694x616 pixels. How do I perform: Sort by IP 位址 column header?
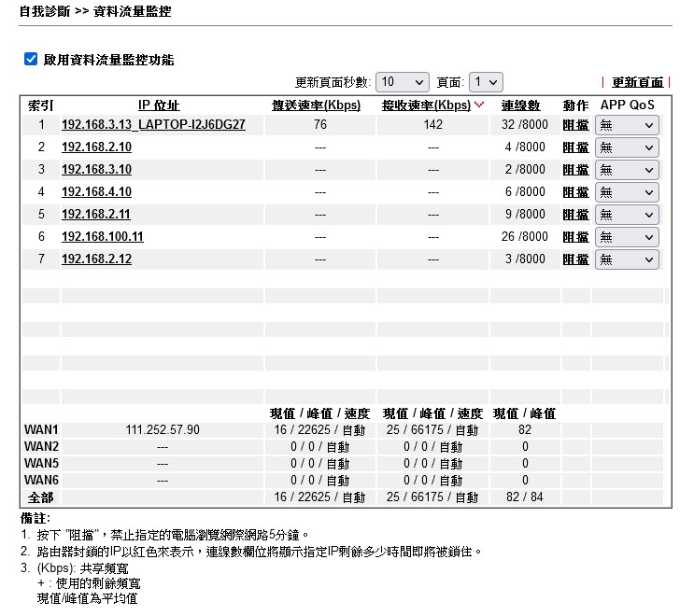pyautogui.click(x=159, y=105)
